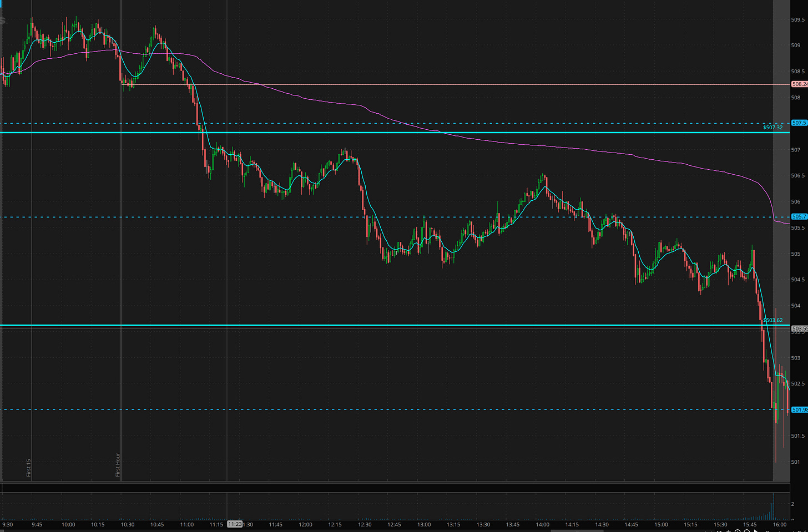
Task: Click the 508 price axis value
Action: point(796,98)
